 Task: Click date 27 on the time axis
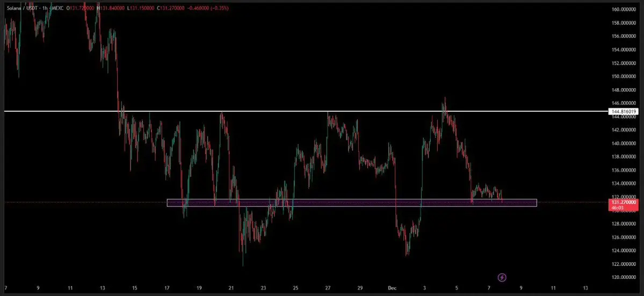pyautogui.click(x=328, y=288)
